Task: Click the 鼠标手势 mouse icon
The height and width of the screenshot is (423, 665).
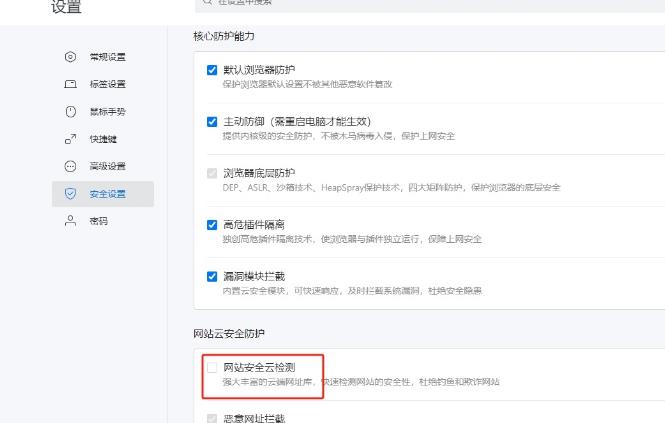Action: 70,112
